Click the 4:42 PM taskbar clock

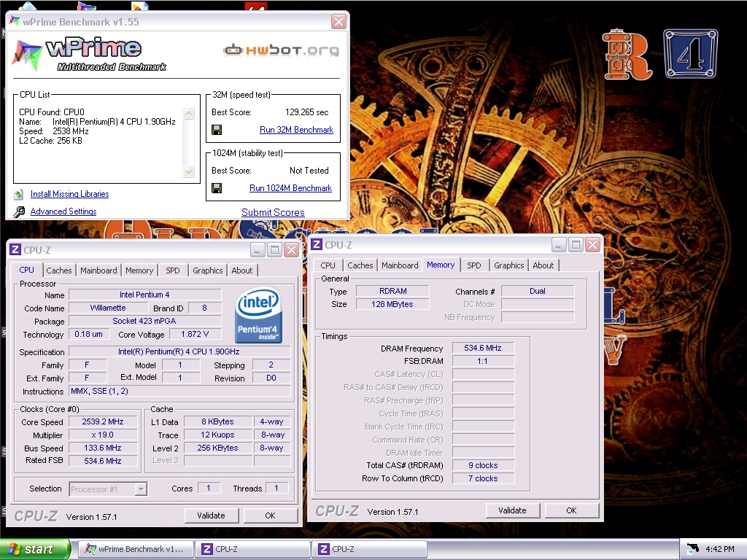tap(720, 549)
